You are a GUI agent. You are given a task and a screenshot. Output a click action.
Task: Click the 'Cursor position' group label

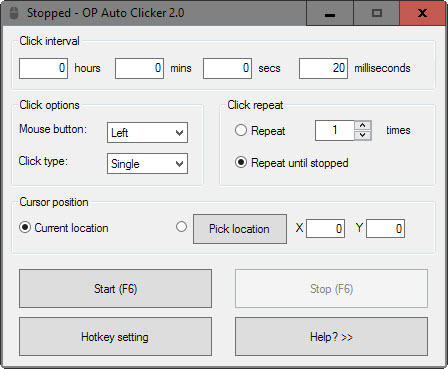[54, 202]
